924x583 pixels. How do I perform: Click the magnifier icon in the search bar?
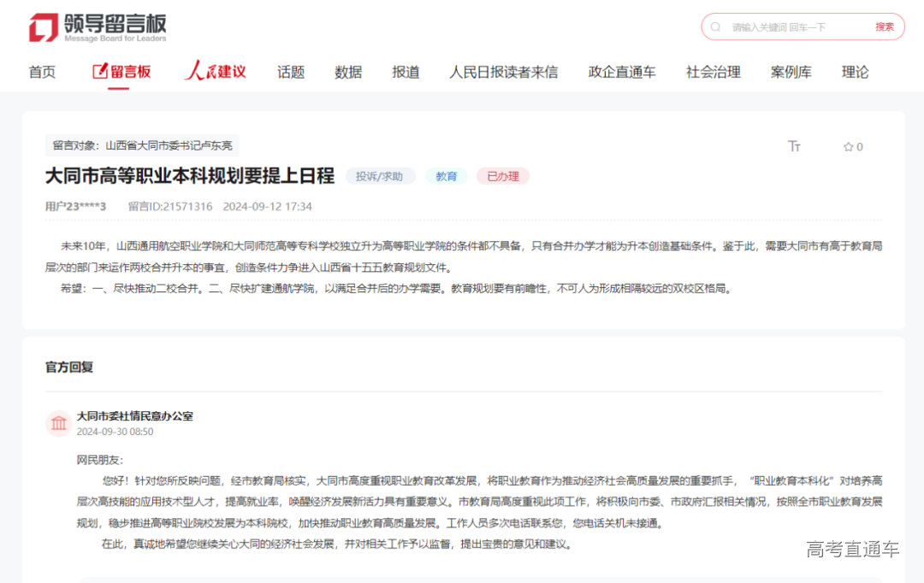coord(715,26)
